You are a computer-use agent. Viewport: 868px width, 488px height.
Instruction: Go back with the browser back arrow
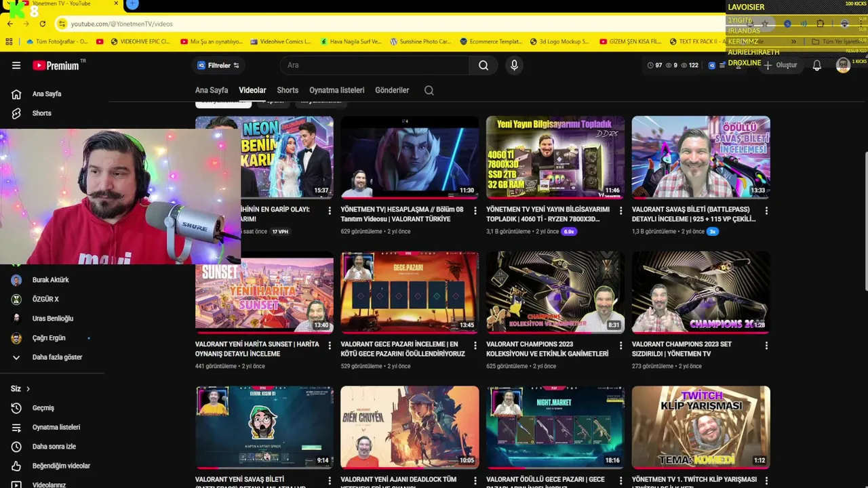[9, 24]
